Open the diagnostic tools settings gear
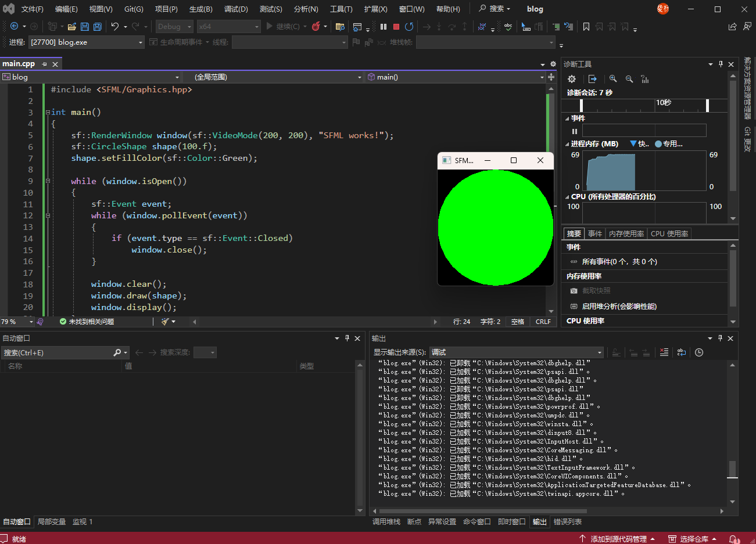The image size is (756, 544). [572, 79]
